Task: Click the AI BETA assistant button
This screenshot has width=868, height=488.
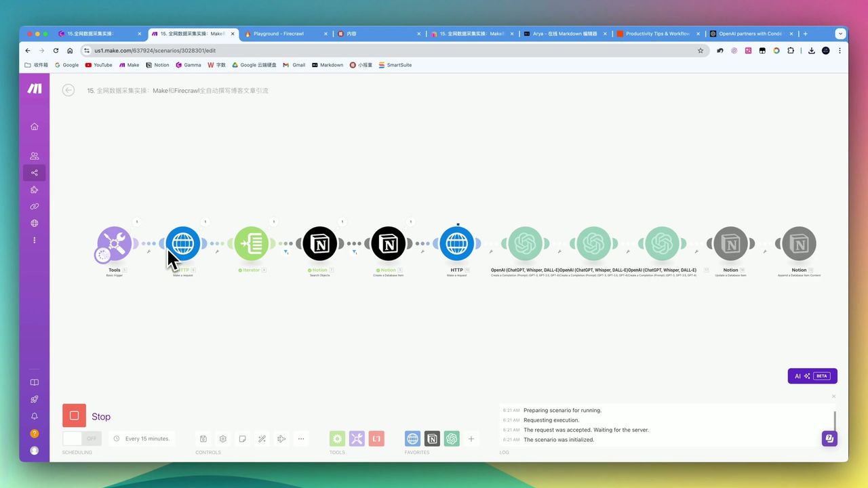Action: 812,375
